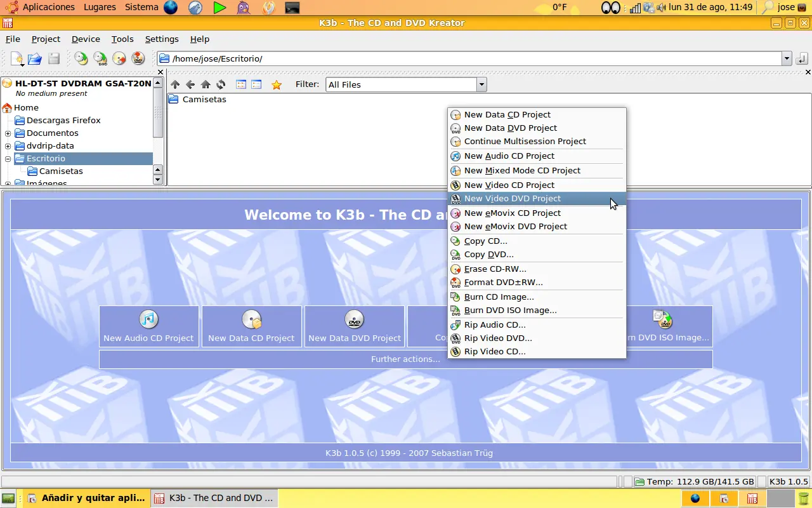
Task: Open the Device menu
Action: [x=86, y=39]
